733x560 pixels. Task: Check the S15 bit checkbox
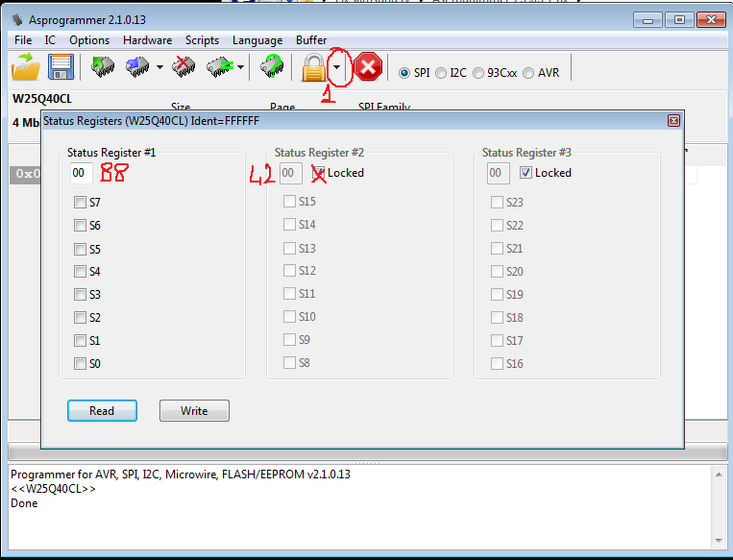289,202
